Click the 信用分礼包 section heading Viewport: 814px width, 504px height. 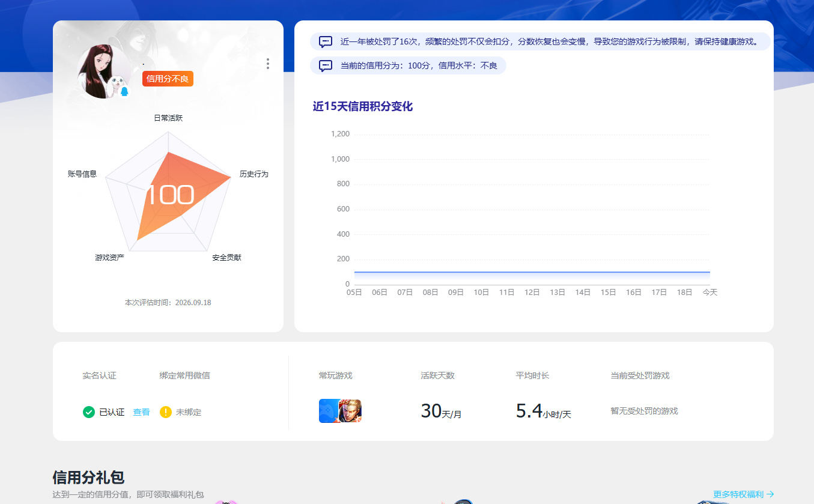[88, 478]
